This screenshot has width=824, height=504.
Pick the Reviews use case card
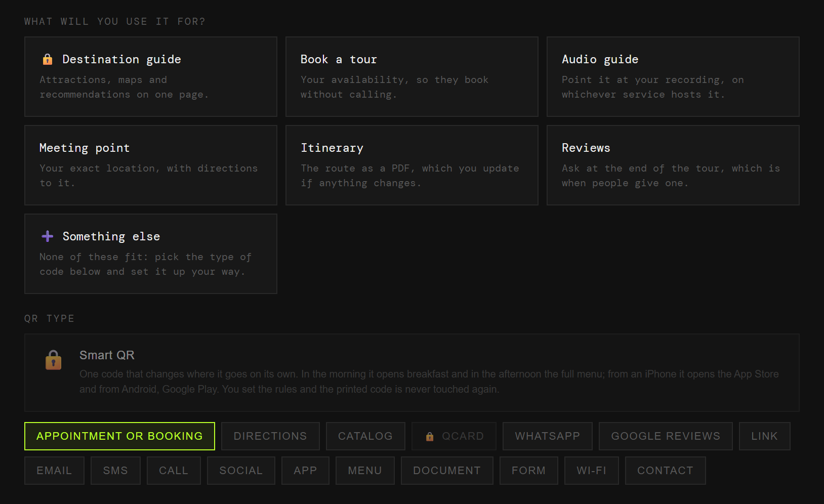coord(673,165)
